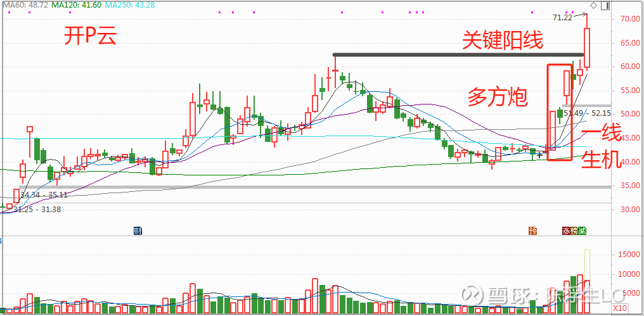This screenshot has height=316, width=644.
Task: Click the 关键阳线 annotation text
Action: coord(502,42)
